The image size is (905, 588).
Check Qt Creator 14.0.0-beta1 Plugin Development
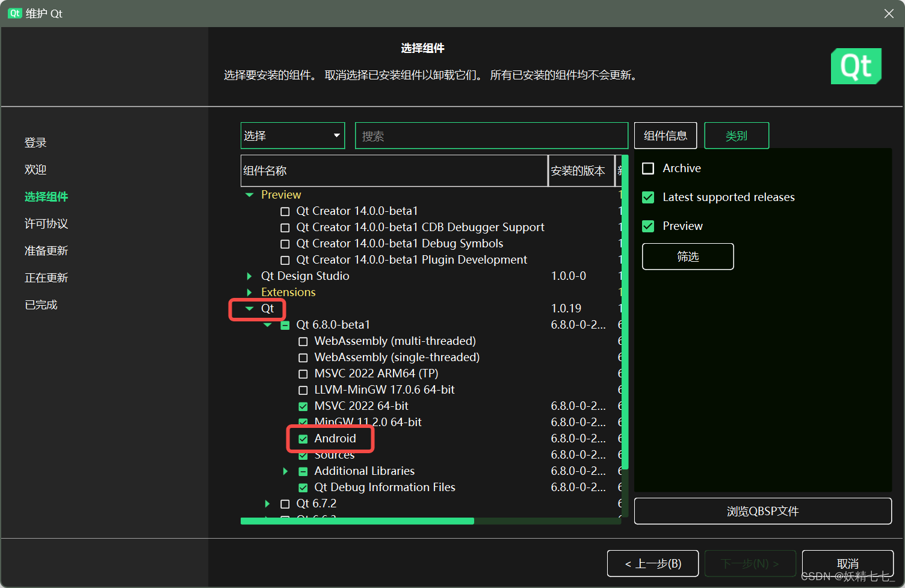[x=285, y=261]
